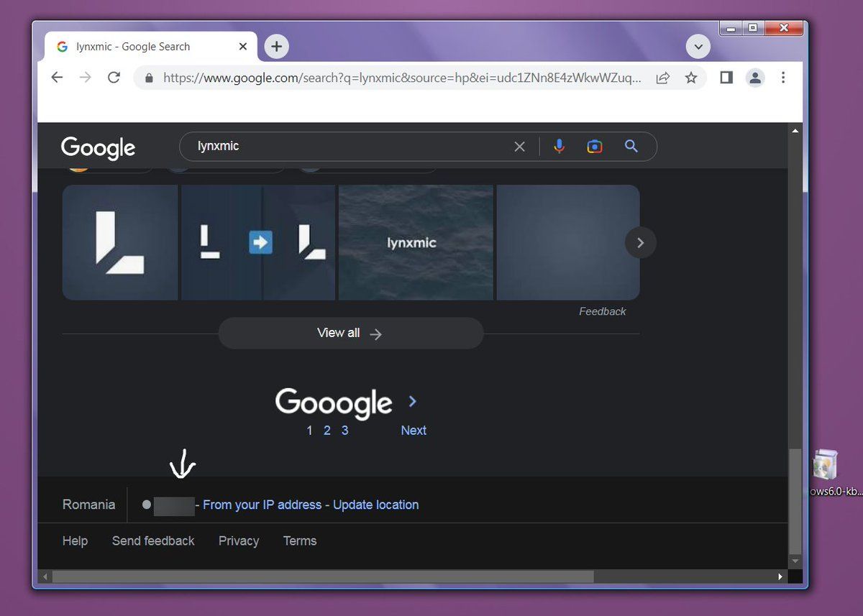Start voice search with microphone icon
The width and height of the screenshot is (863, 616).
point(559,147)
